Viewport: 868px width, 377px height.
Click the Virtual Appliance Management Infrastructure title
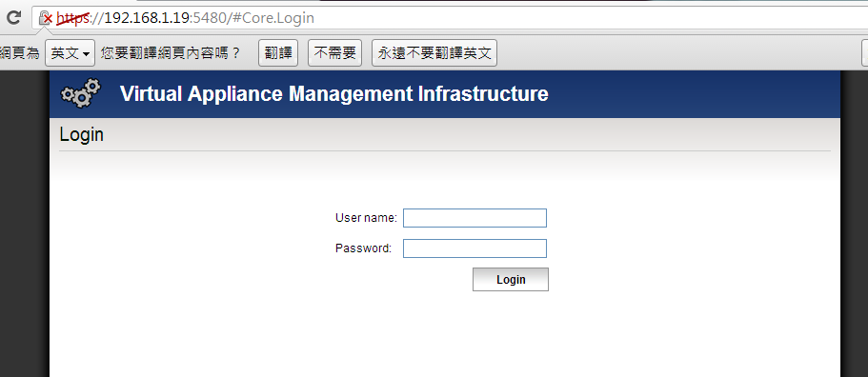pos(333,94)
